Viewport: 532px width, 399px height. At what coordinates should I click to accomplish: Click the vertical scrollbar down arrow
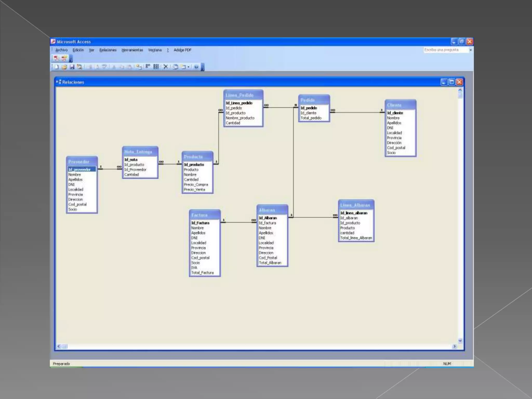(460, 341)
